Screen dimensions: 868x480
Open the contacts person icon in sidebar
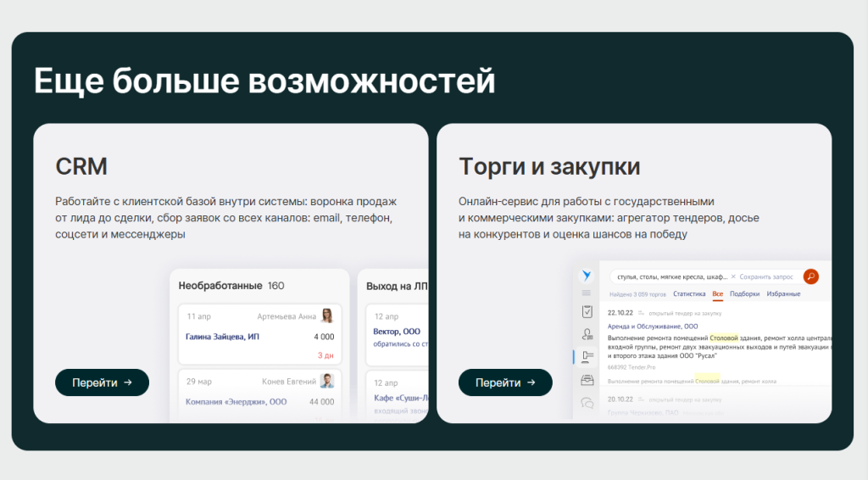coord(587,334)
